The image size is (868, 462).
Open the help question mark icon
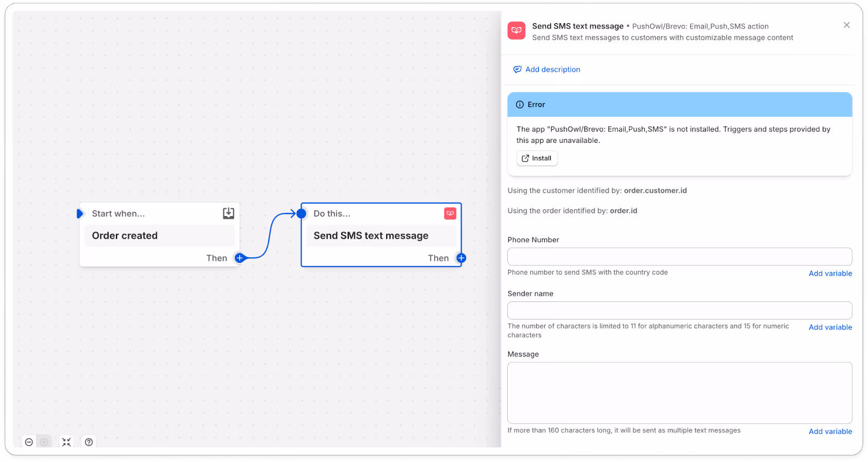[x=89, y=442]
